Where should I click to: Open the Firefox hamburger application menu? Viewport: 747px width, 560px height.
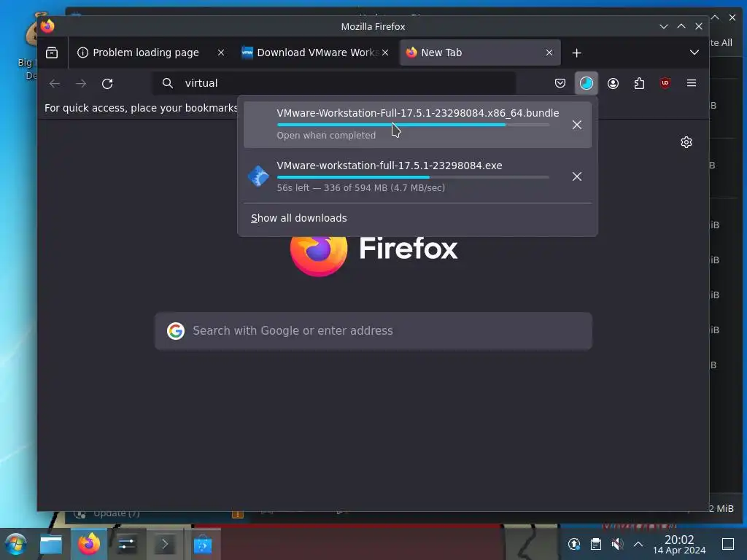pos(692,83)
